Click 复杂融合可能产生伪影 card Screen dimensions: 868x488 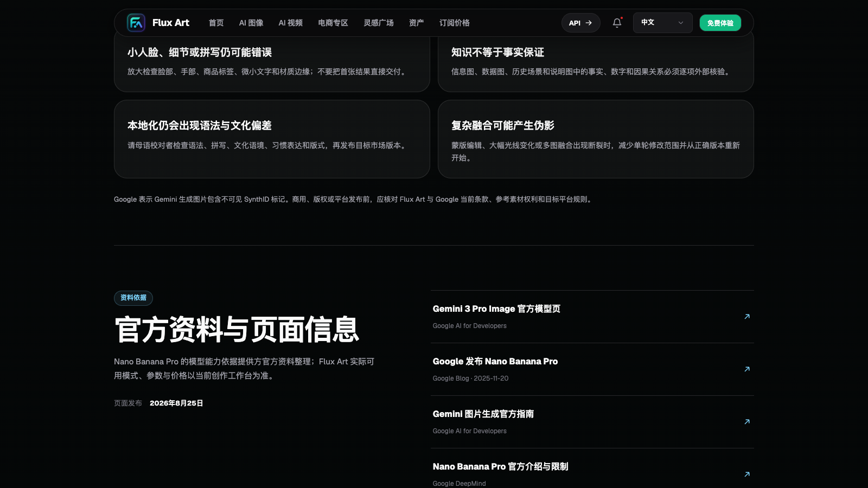click(596, 139)
